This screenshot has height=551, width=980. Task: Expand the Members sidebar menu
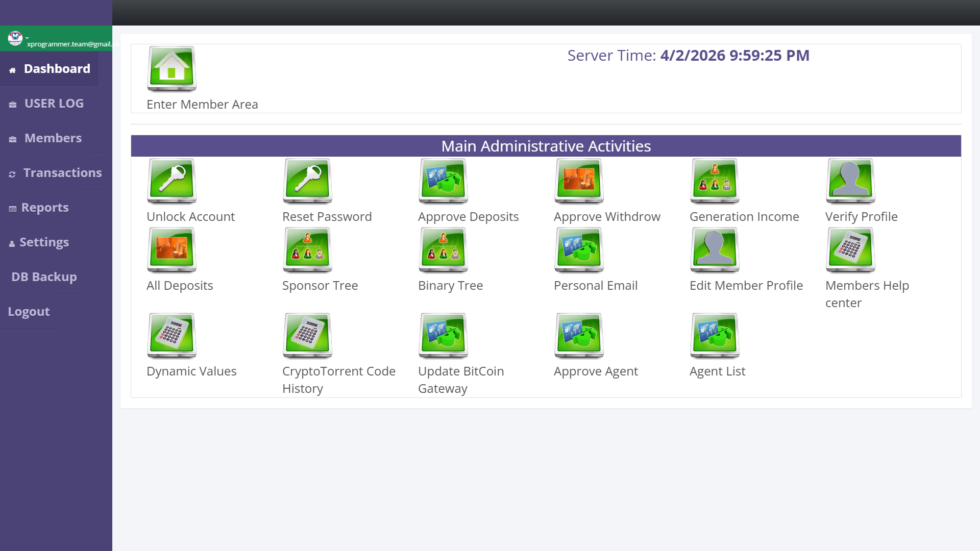[53, 138]
